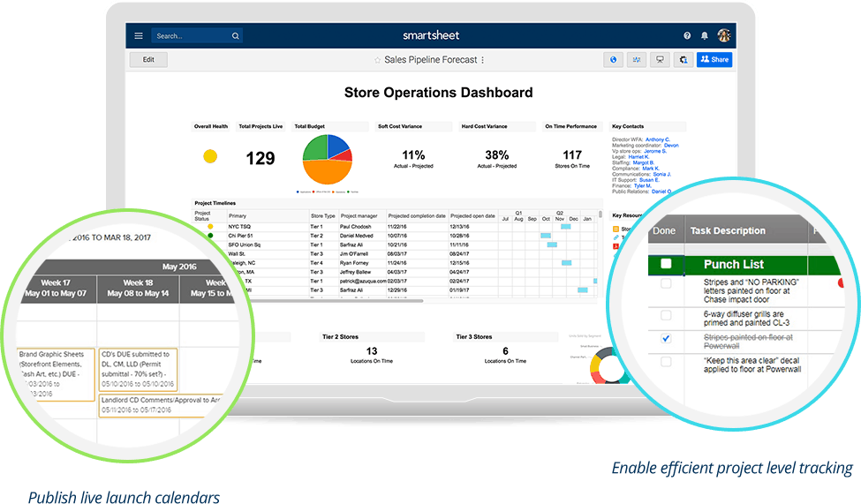Viewport: 861px width, 504px height.
Task: Uncheck the Stripes painted at Powerwall checkbox
Action: (666, 338)
